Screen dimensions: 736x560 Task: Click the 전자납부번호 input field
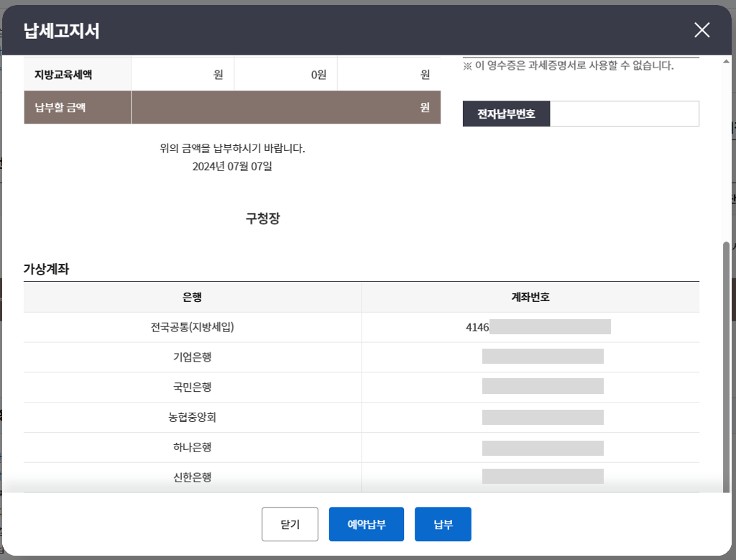[625, 113]
